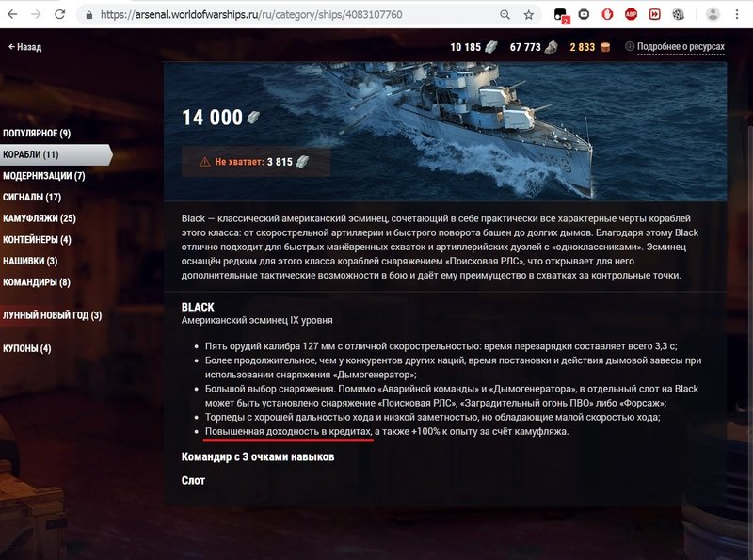This screenshot has width=753, height=560.
Task: Click the doubloons coin icon next to 2 833
Action: pos(604,47)
